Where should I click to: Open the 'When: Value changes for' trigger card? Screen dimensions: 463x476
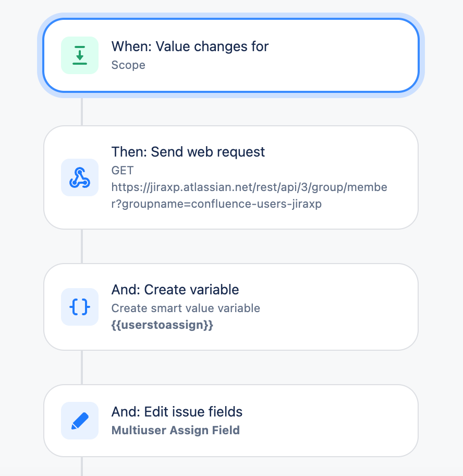tap(231, 55)
